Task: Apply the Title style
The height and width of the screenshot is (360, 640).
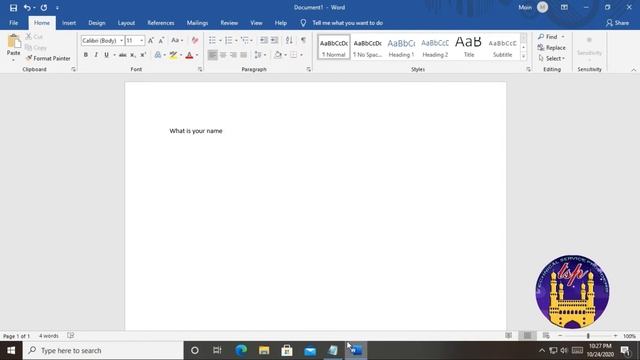Action: [x=469, y=47]
